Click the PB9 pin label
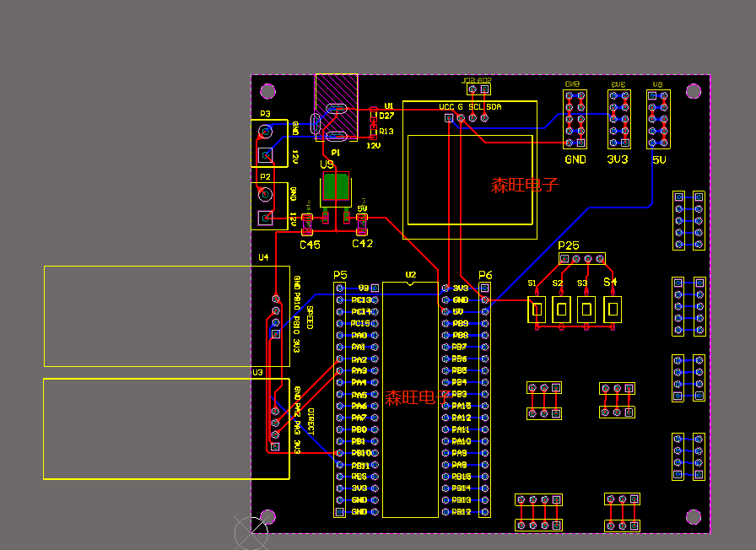Image resolution: width=756 pixels, height=550 pixels. [x=461, y=323]
